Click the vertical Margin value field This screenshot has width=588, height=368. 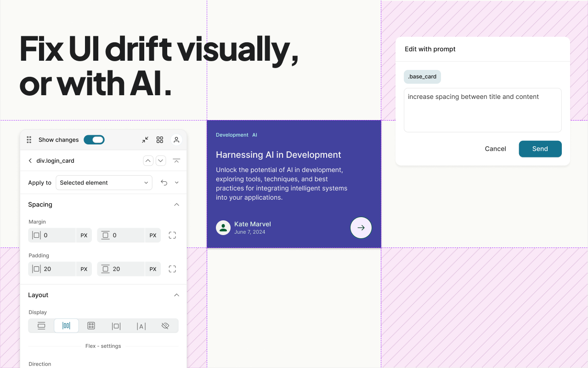click(121, 235)
